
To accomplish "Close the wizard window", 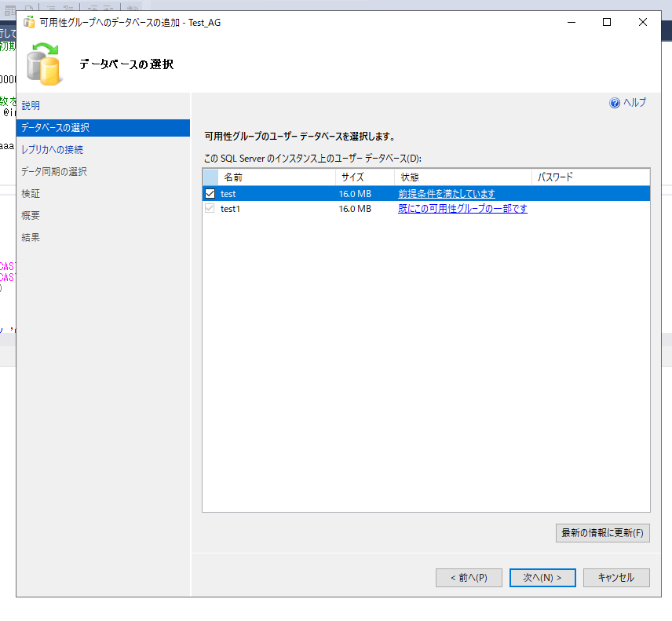I will click(x=642, y=22).
